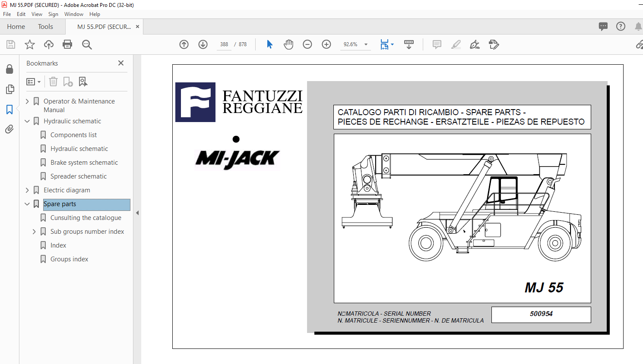The height and width of the screenshot is (364, 643).
Task: Click the find current bookmark icon
Action: (x=83, y=82)
